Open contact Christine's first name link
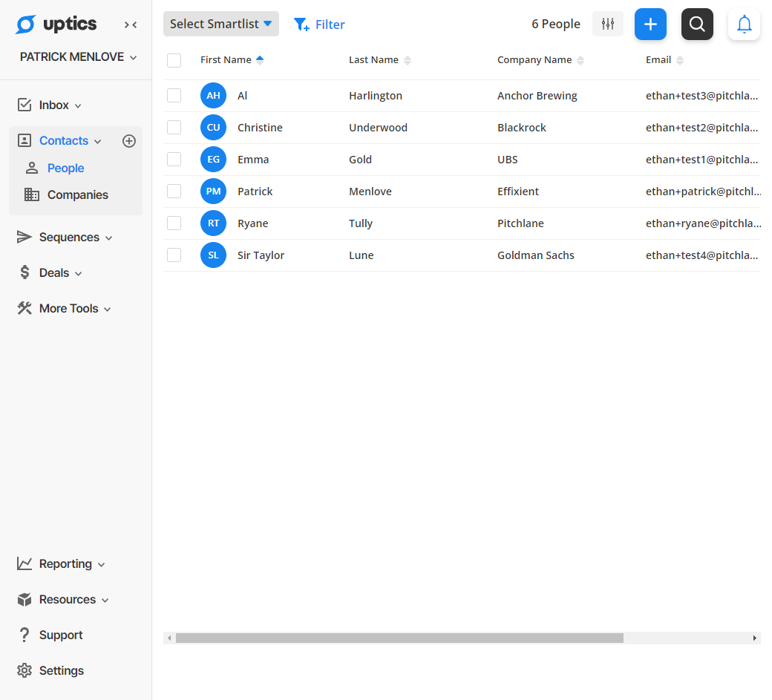Viewport: 772px width, 700px height. (260, 128)
